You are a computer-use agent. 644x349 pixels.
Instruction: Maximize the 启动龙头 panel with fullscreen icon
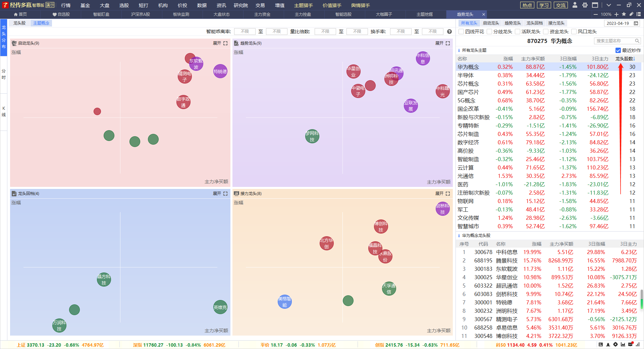coord(225,43)
